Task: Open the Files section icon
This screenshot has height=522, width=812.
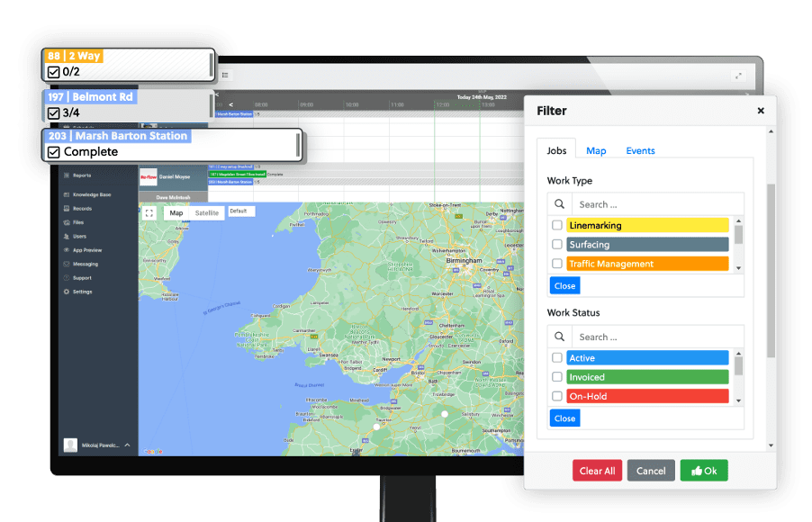Action: 67,222
